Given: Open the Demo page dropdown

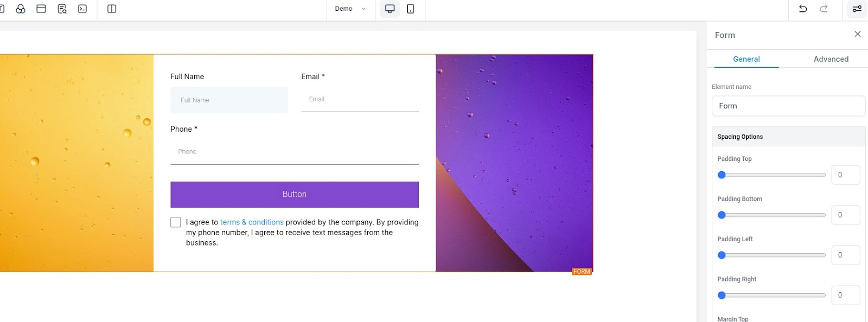Looking at the screenshot, I should coord(350,9).
